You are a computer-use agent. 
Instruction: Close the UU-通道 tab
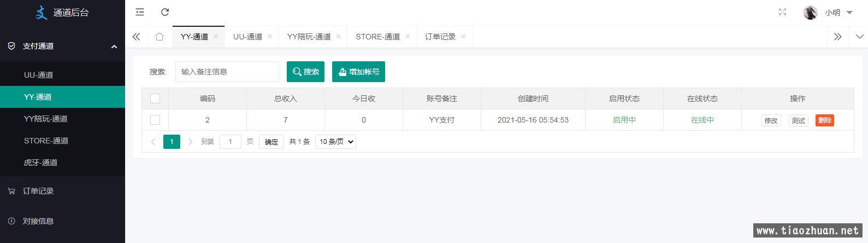tap(270, 37)
